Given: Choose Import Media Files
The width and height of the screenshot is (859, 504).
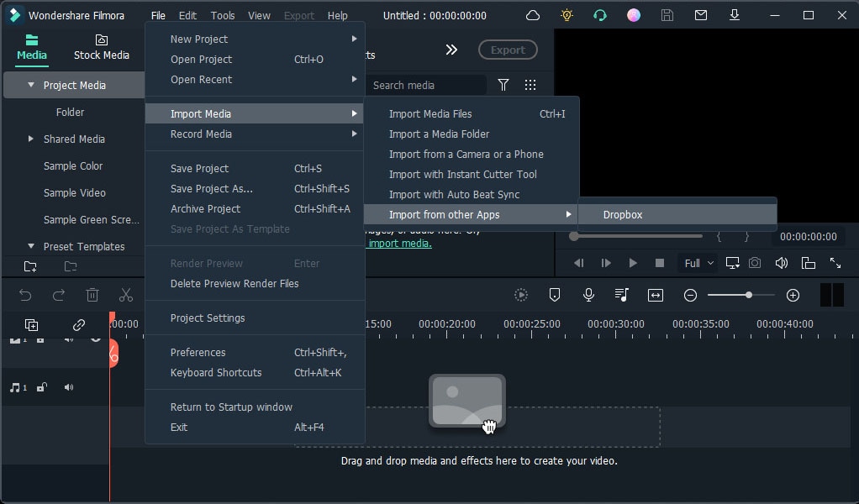Looking at the screenshot, I should click(x=472, y=114).
